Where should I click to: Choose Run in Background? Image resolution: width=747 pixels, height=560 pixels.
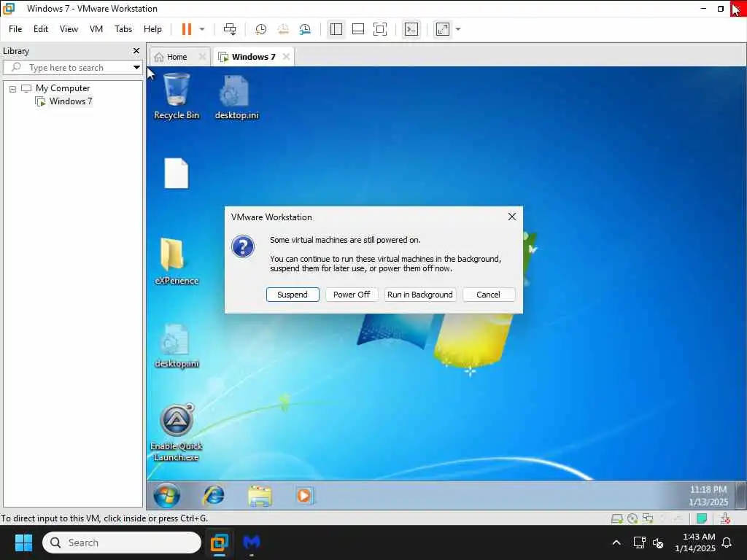(420, 295)
